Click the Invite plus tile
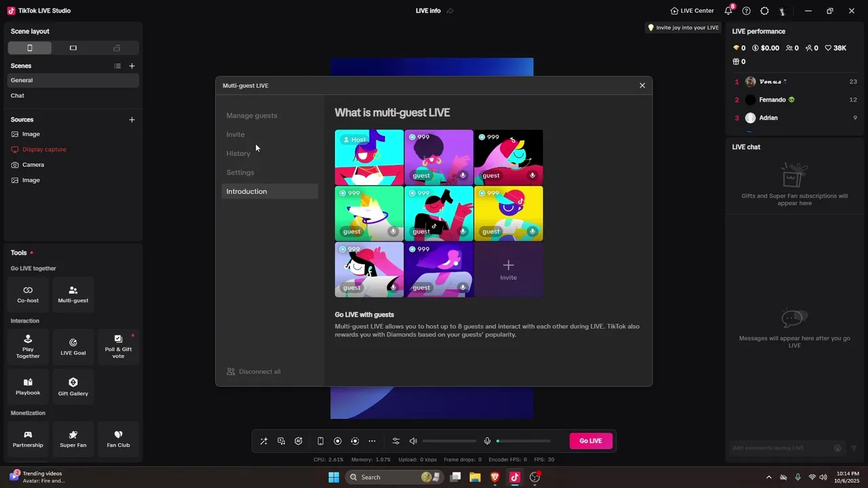The width and height of the screenshot is (868, 488). tap(509, 270)
